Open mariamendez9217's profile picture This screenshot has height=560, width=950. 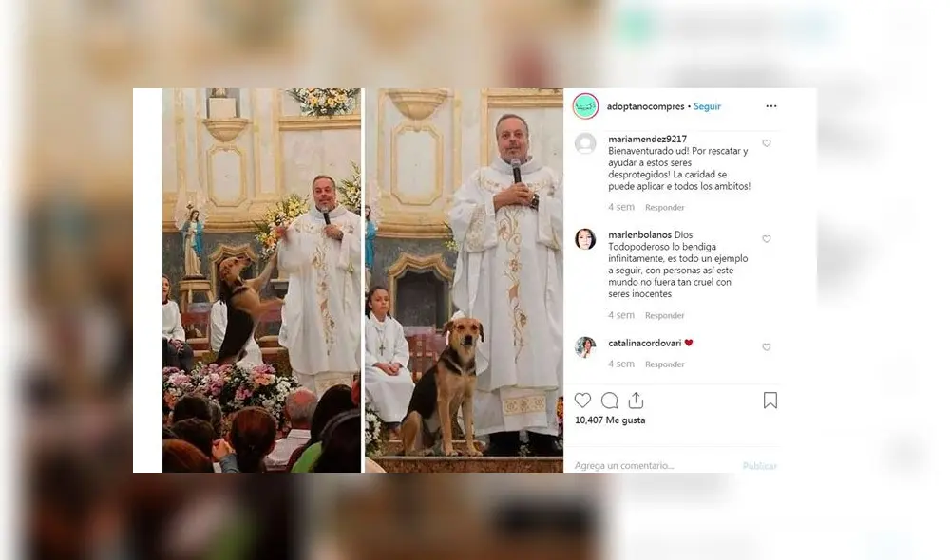click(x=585, y=143)
